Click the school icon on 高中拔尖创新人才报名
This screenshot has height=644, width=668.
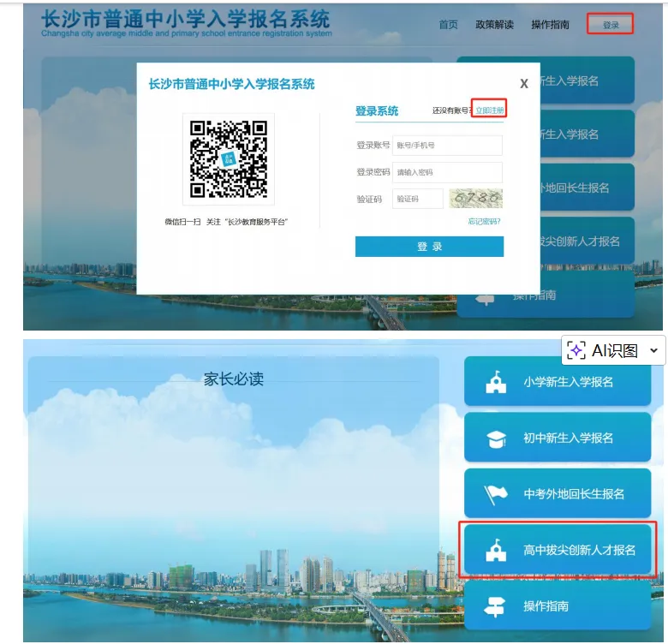[496, 551]
